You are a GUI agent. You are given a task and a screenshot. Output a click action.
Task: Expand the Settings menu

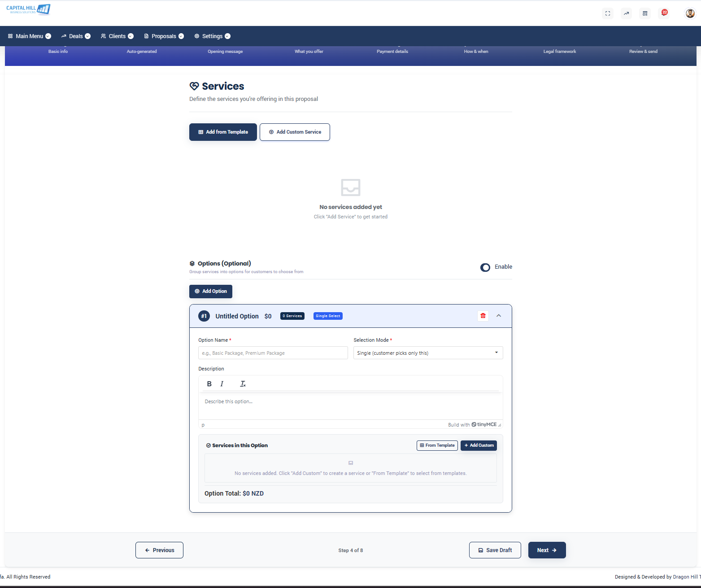click(212, 36)
